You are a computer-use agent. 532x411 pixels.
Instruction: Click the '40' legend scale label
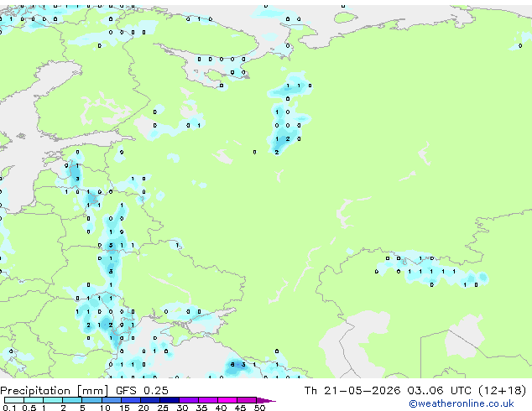[221, 408]
